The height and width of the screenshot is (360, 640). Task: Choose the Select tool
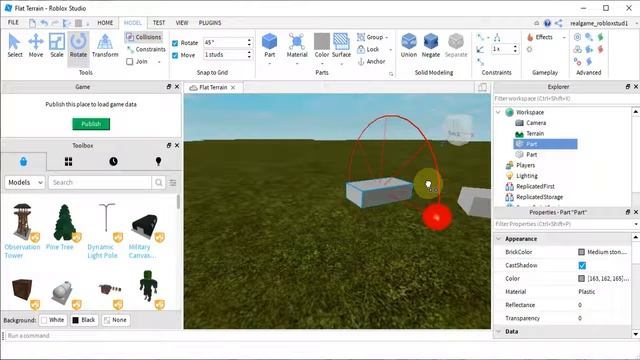[15, 46]
